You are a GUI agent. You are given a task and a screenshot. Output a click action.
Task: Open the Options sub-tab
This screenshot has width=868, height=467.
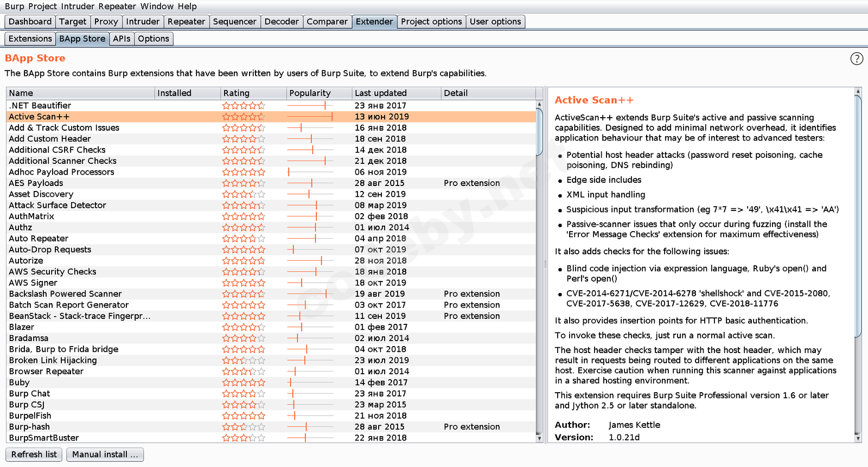[x=154, y=39]
